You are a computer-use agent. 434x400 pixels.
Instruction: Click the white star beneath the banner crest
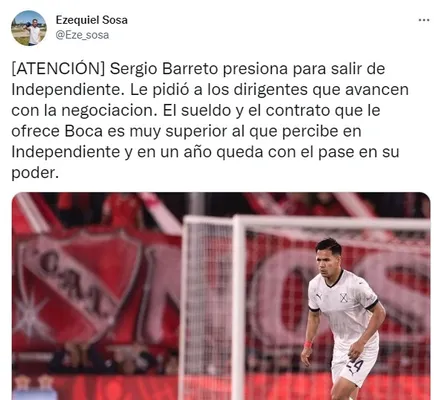pyautogui.click(x=30, y=315)
